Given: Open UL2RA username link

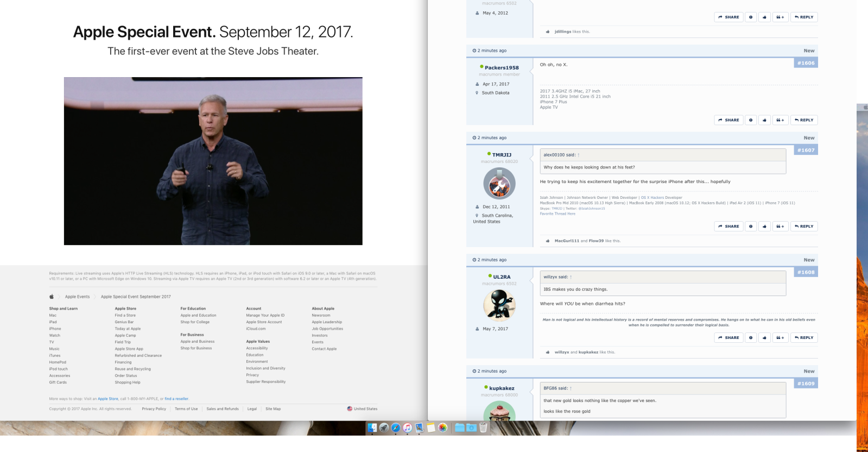Looking at the screenshot, I should point(502,277).
